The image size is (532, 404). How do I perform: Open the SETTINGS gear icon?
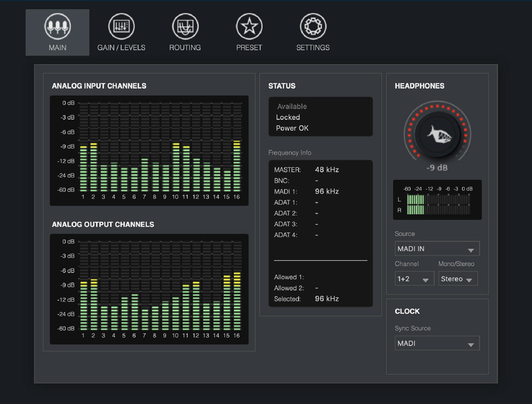(313, 27)
